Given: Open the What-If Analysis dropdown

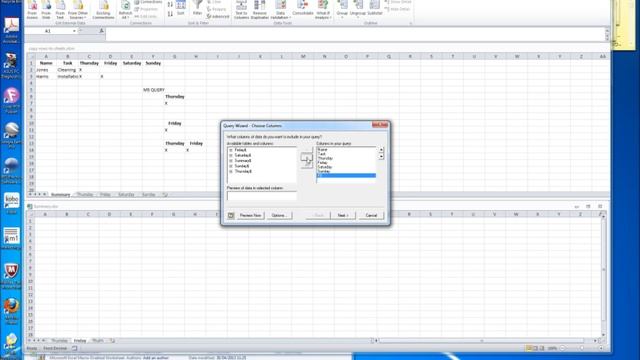Looking at the screenshot, I should [x=323, y=10].
